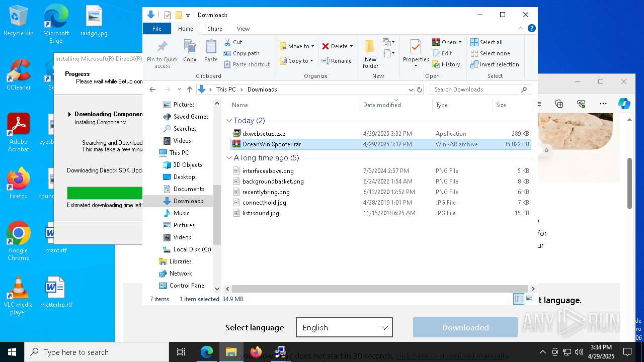644x362 pixels.
Task: Expand address bar history dropdown
Action: (411, 89)
